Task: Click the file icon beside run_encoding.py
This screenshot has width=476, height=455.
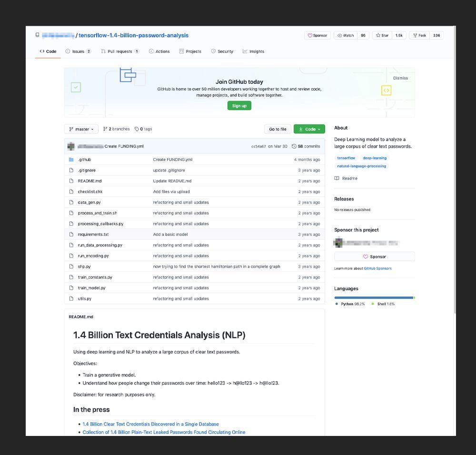Action: point(71,256)
